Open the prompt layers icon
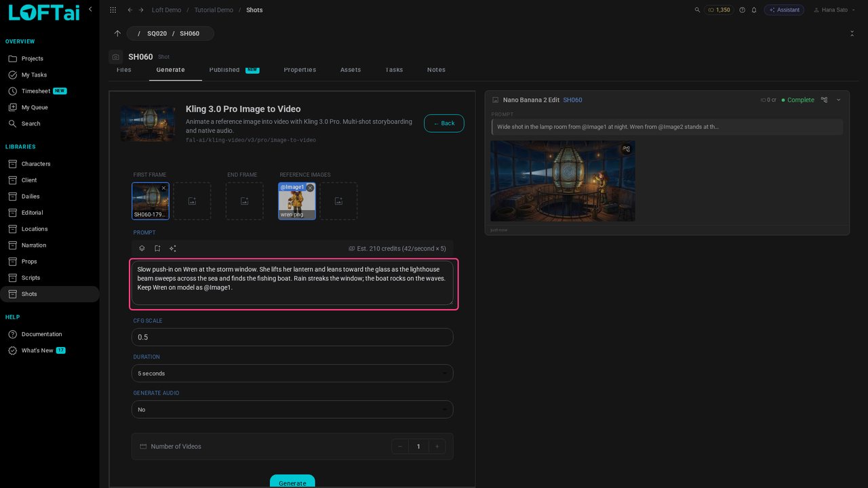This screenshot has height=488, width=868. pos(142,249)
